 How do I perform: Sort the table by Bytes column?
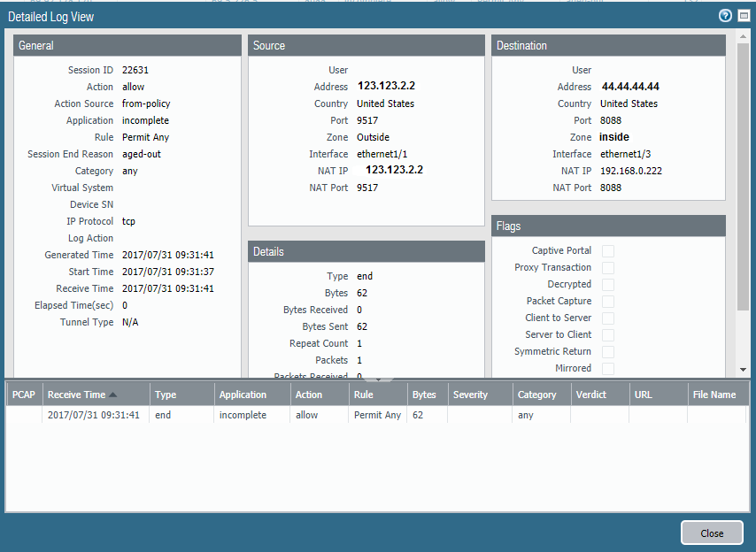point(425,395)
